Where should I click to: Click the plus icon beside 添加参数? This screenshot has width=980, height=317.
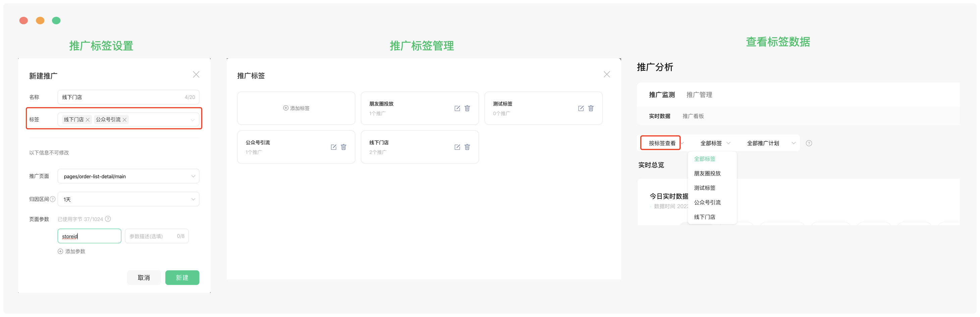point(60,251)
